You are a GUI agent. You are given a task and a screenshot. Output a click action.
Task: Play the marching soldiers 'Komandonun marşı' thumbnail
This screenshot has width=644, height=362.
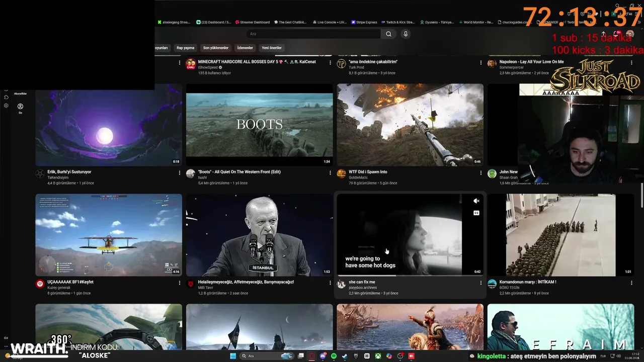point(560,235)
